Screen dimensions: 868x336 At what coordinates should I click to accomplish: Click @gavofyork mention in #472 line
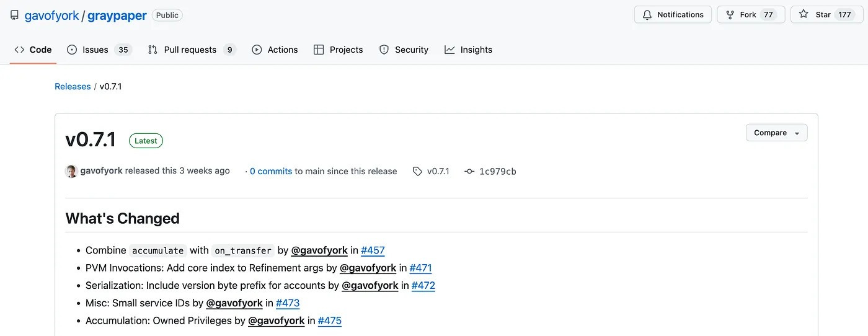pyautogui.click(x=370, y=285)
